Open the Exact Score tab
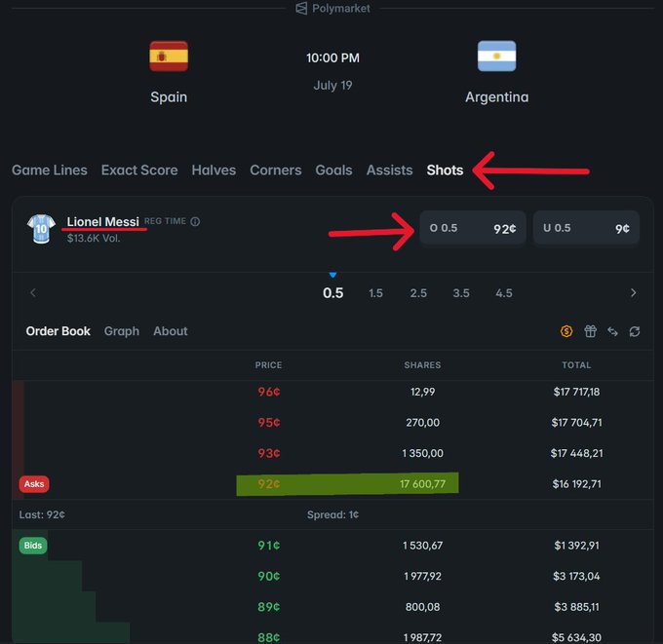This screenshot has height=644, width=663. (139, 170)
